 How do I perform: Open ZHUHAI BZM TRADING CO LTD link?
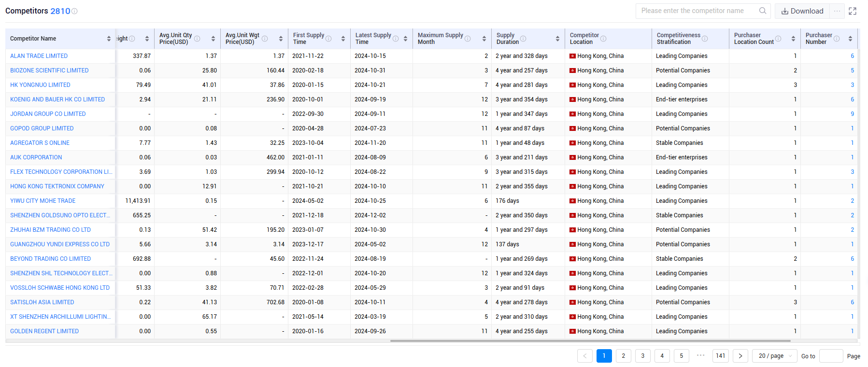[x=50, y=230]
